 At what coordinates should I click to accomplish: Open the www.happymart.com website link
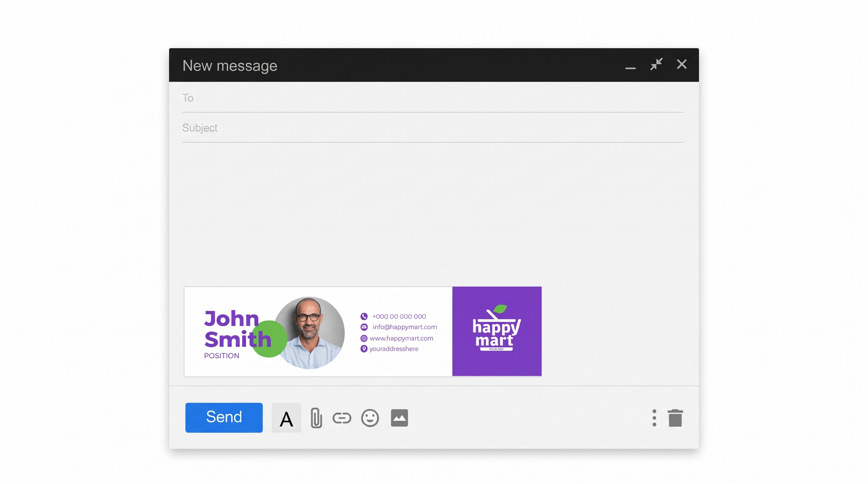click(401, 338)
